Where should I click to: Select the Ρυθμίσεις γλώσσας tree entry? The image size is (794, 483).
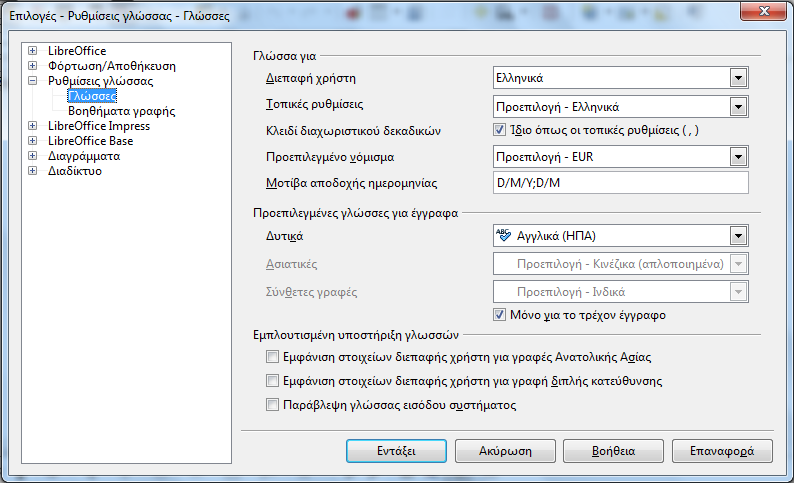[100, 81]
